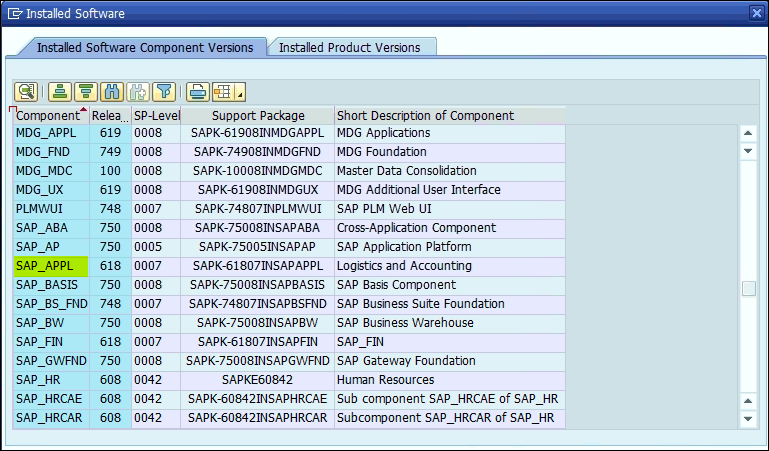The image size is (769, 451).
Task: Click support package SAPK-74807INPLMWUI
Action: pyautogui.click(x=258, y=209)
